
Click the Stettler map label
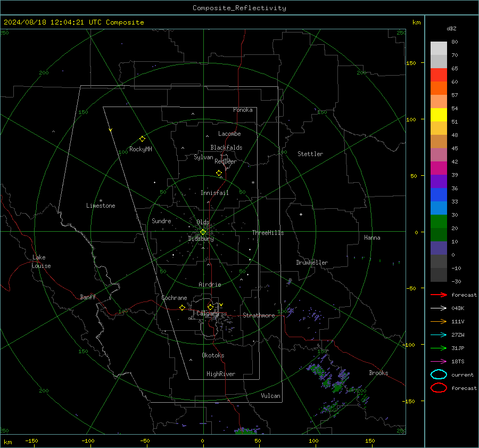click(x=310, y=154)
